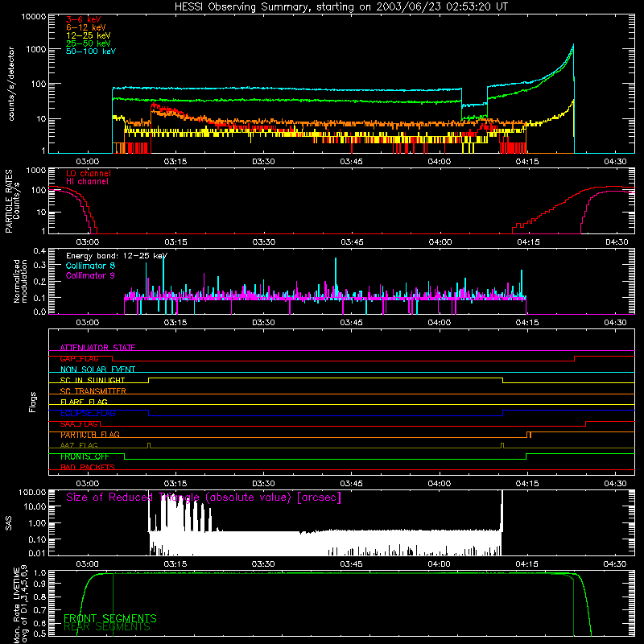This screenshot has width=644, height=644.
Task: Click '04:15' under the particle rates panel
Action: (528, 242)
